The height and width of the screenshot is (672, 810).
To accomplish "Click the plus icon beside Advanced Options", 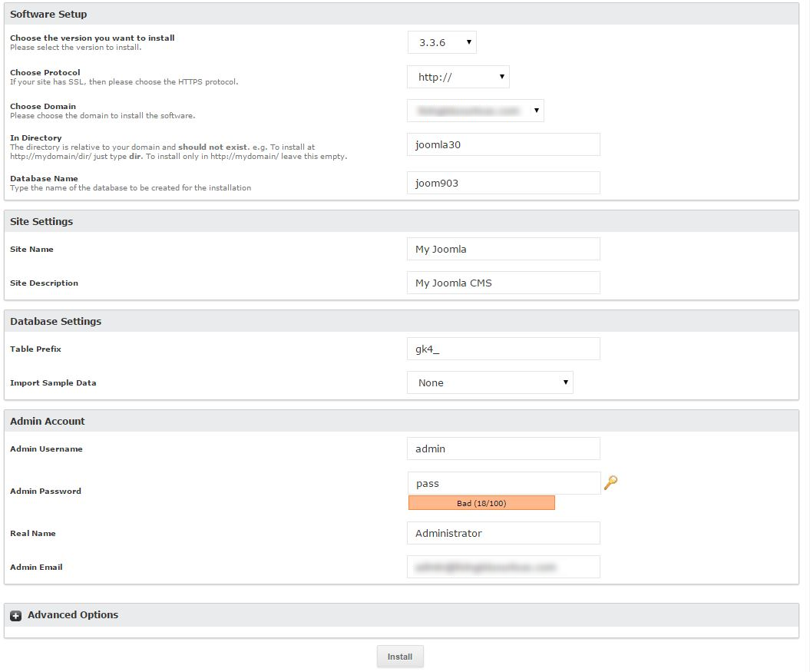I will (16, 615).
